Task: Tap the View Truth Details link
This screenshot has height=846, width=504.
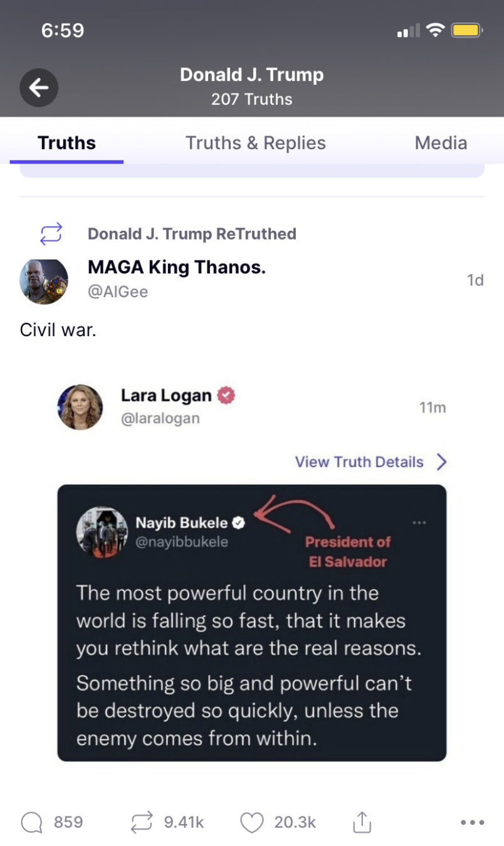Action: point(359,462)
